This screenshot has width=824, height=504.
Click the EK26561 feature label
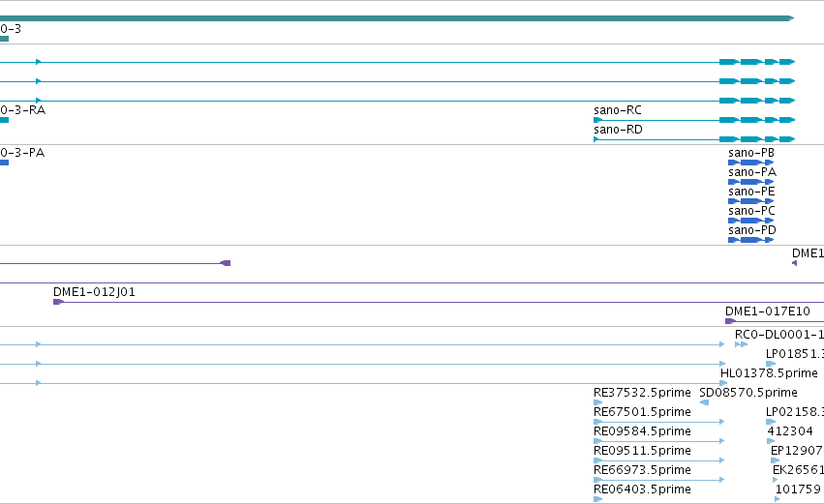798,470
